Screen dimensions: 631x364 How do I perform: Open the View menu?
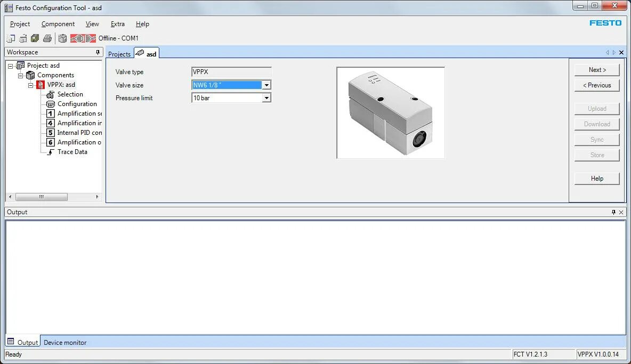coord(92,24)
